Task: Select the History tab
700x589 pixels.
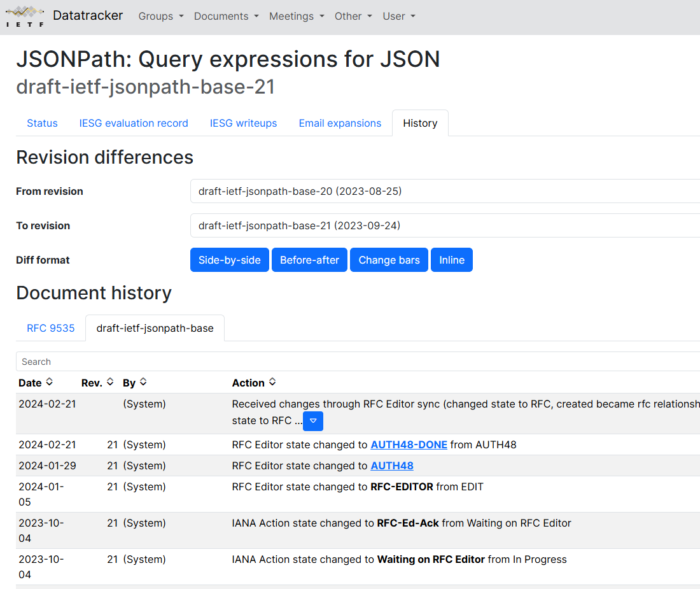Action: point(420,124)
